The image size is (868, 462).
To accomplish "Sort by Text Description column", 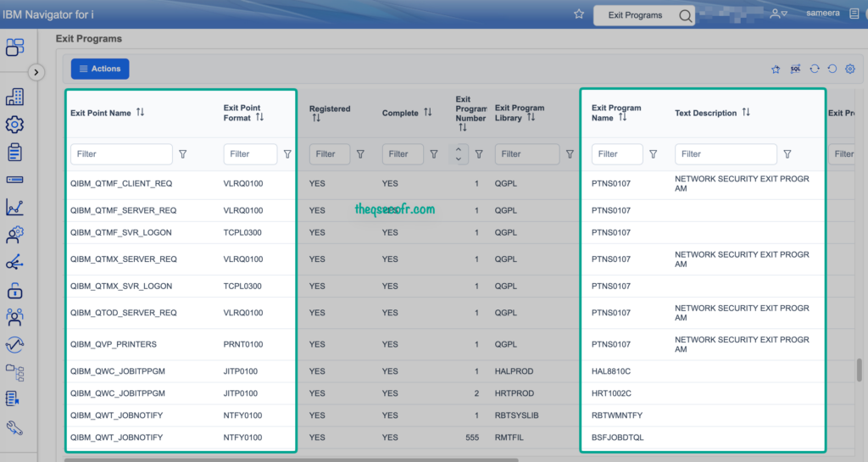I will (x=746, y=112).
